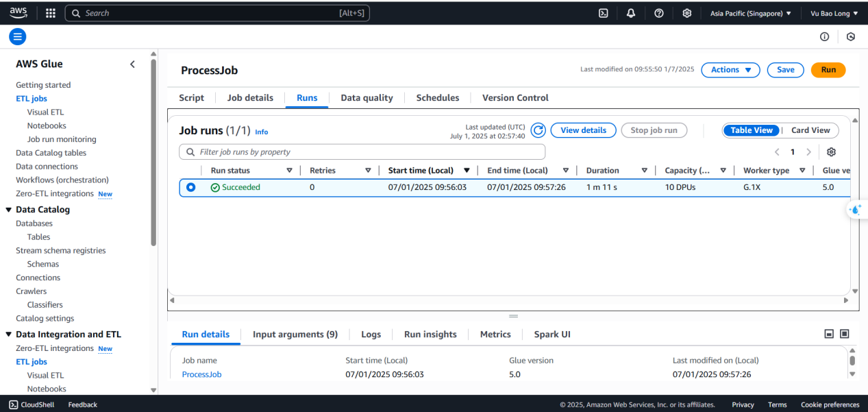Open the Data quality tab
868x412 pixels.
367,98
